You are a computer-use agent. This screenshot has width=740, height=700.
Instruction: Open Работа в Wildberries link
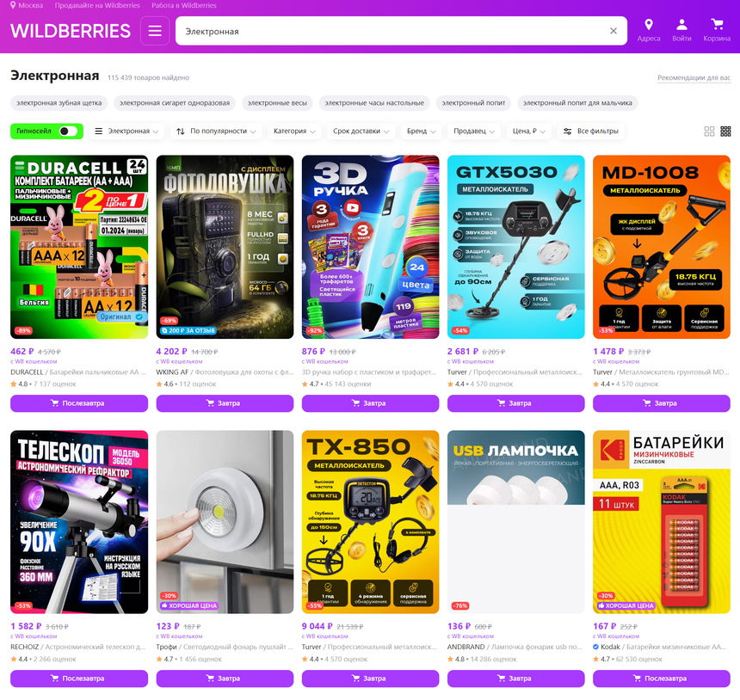(x=184, y=5)
